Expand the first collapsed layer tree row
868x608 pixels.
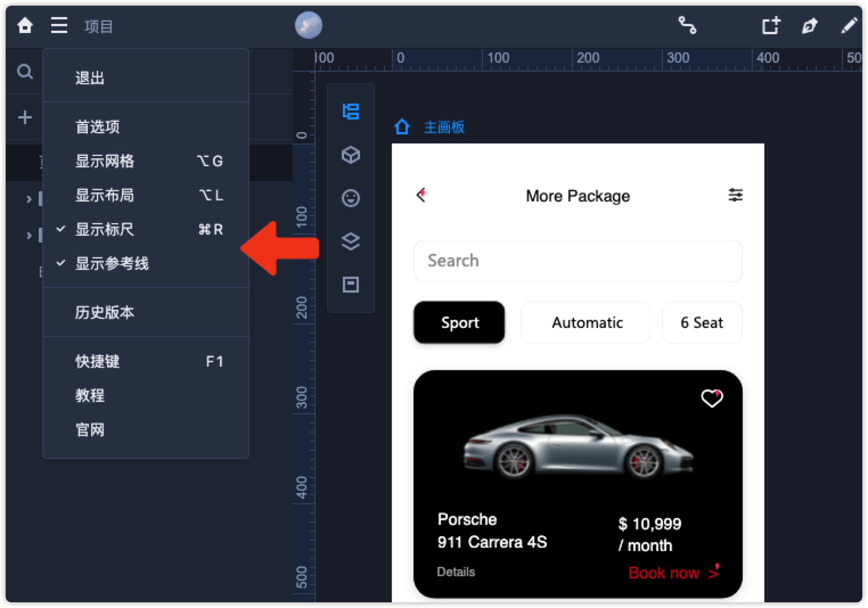coord(28,199)
